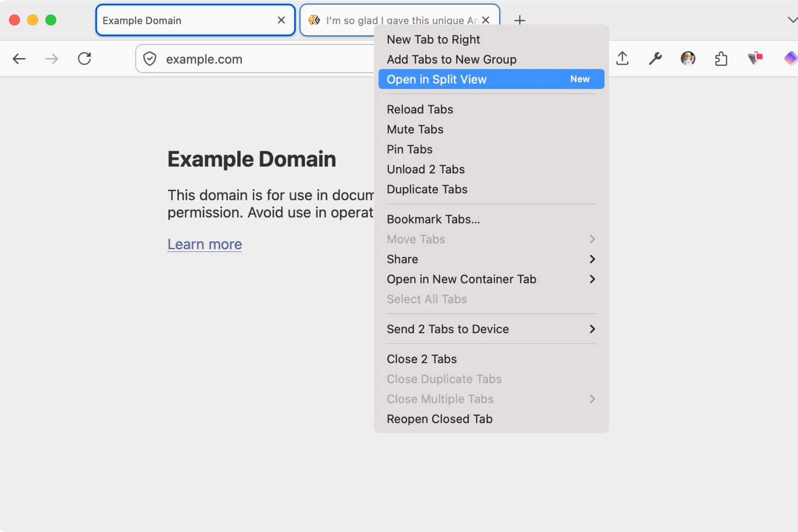Image resolution: width=798 pixels, height=532 pixels.
Task: Switch to the Example Domain tab
Action: tap(169, 20)
